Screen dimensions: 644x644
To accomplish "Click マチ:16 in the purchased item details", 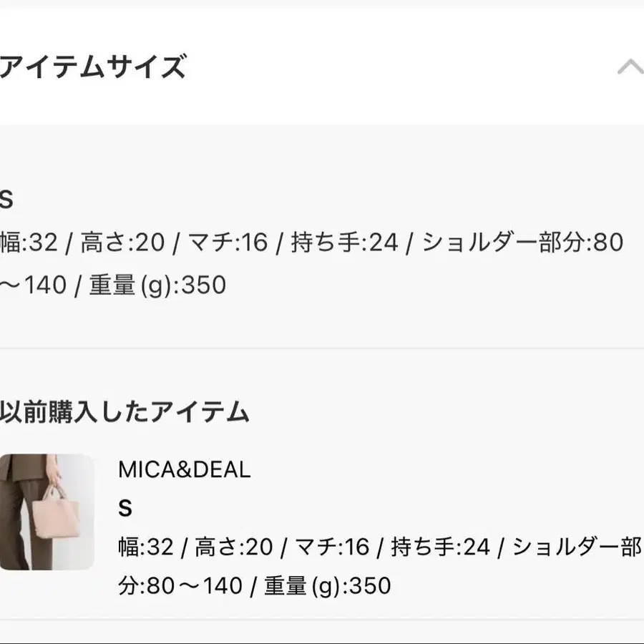I will 332,547.
